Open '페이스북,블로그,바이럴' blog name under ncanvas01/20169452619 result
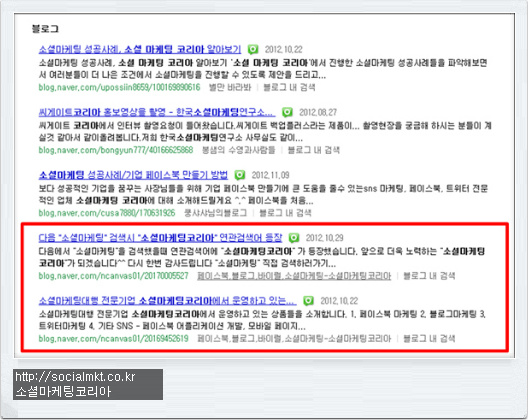 tap(294, 338)
